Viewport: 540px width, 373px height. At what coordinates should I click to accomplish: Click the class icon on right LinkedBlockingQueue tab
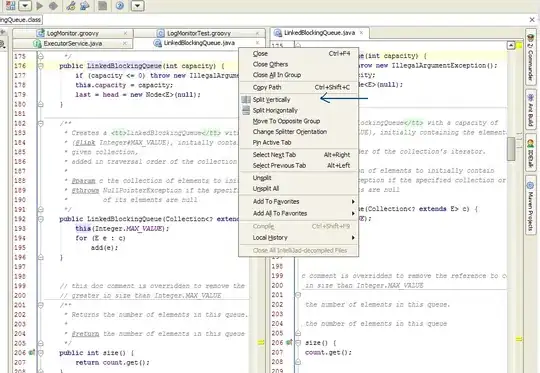(x=278, y=33)
